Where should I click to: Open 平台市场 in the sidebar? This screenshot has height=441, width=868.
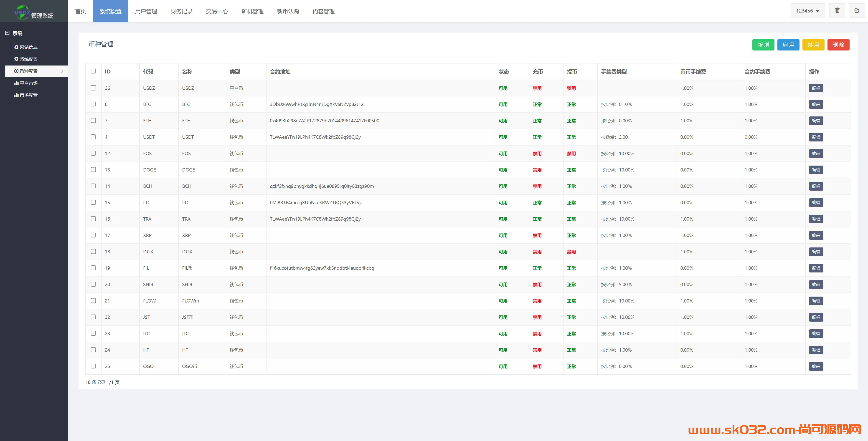[26, 83]
